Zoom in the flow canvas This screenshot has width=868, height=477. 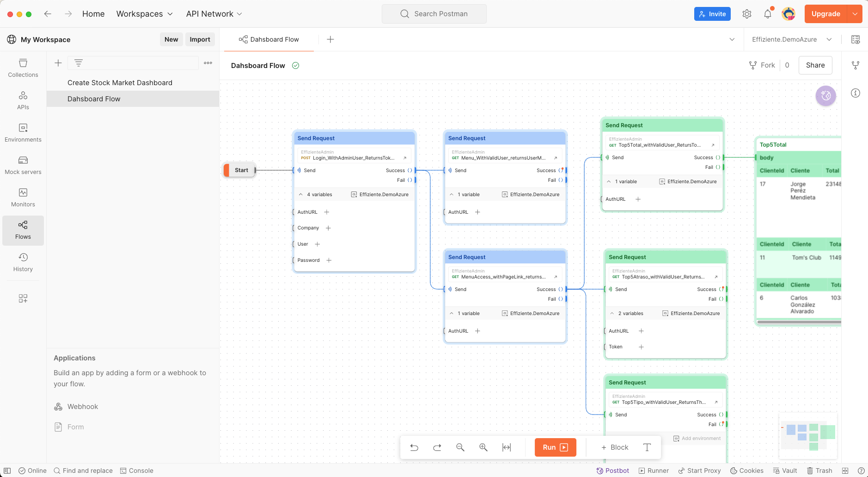[483, 447]
